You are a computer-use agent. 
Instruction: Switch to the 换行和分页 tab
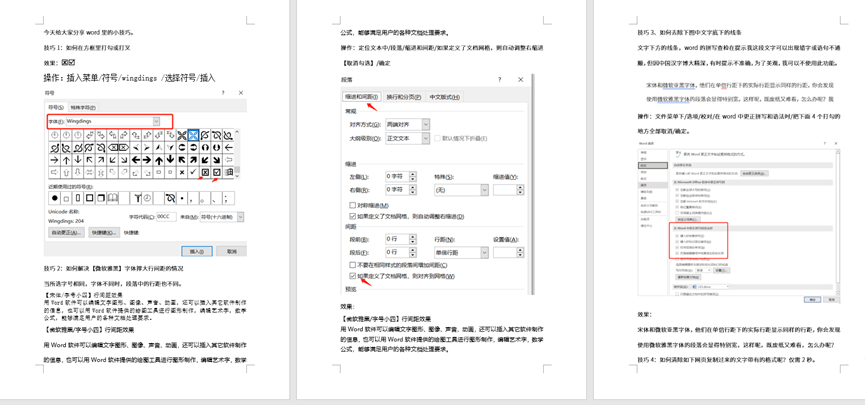coord(403,97)
